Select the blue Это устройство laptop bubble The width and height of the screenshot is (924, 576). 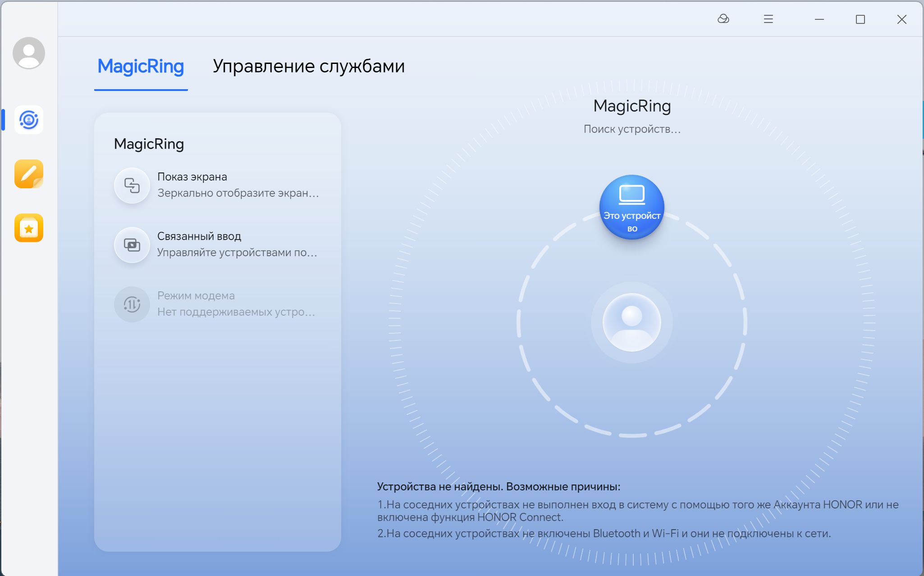(x=632, y=207)
